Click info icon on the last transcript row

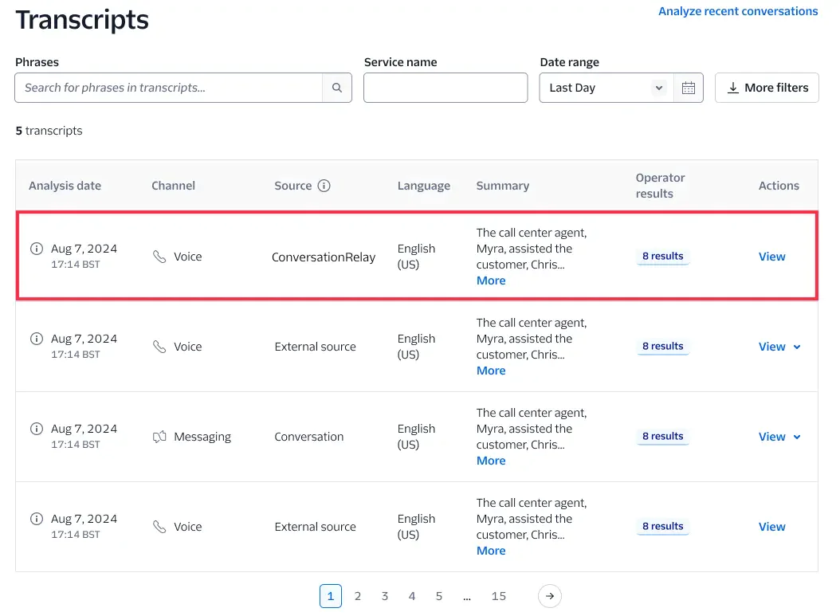point(36,519)
